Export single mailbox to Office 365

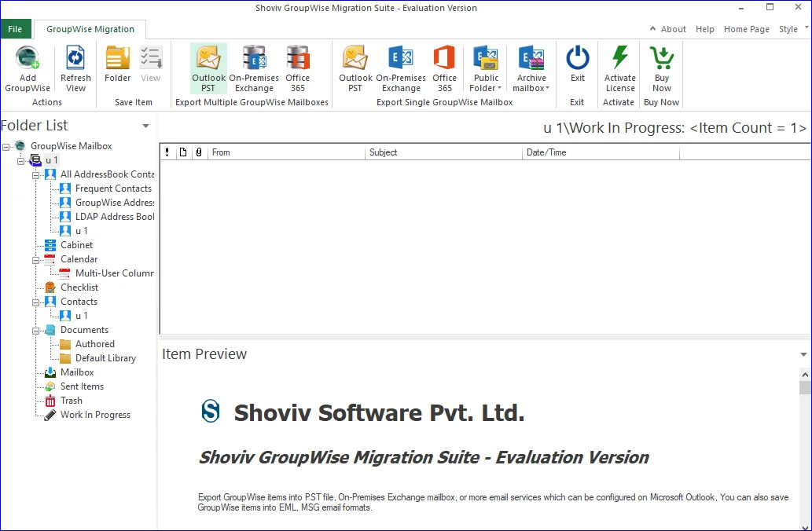[444, 69]
